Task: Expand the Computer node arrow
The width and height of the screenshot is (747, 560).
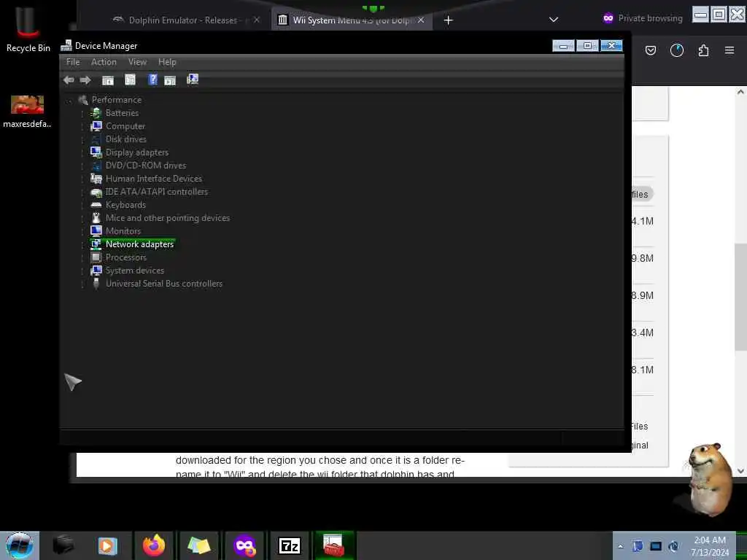Action: [x=82, y=127]
